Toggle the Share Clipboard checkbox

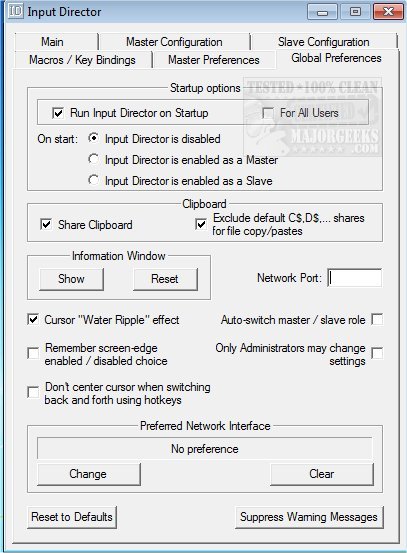[x=46, y=224]
